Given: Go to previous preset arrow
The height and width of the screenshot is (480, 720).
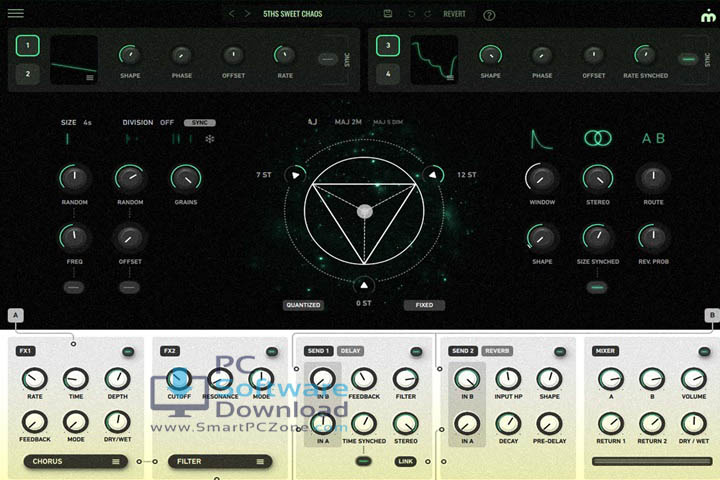Looking at the screenshot, I should coord(232,14).
